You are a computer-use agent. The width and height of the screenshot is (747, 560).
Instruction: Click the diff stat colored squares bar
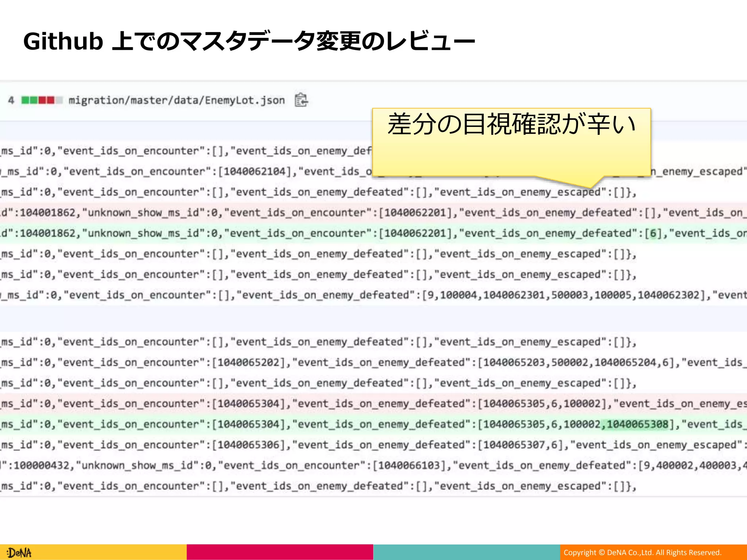42,100
